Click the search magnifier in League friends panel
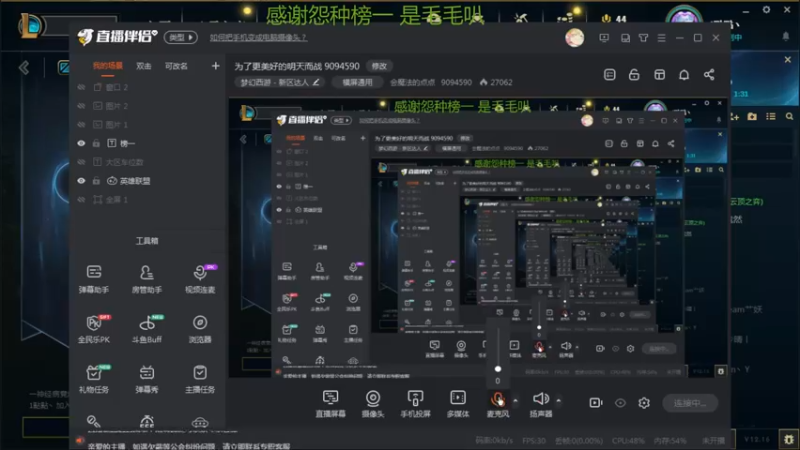This screenshot has height=450, width=800. pos(789,117)
